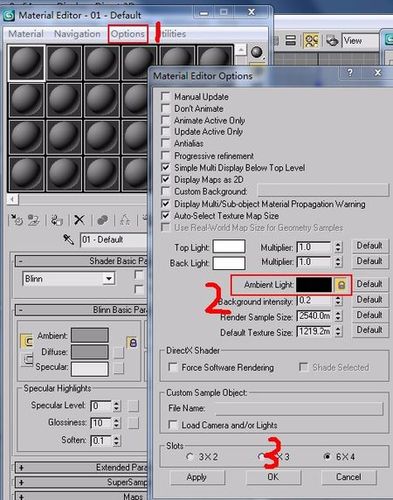
Task: Click the Top Light Multiplier spinner arrows
Action: click(x=338, y=247)
